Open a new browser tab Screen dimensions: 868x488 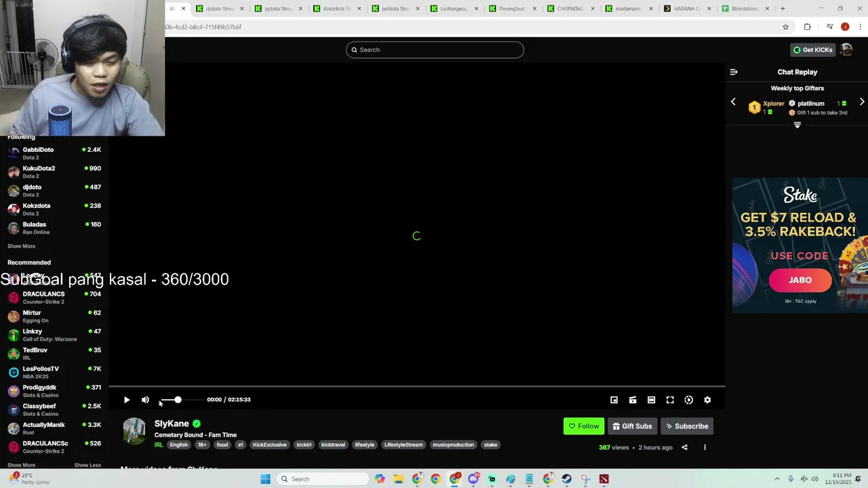(783, 9)
